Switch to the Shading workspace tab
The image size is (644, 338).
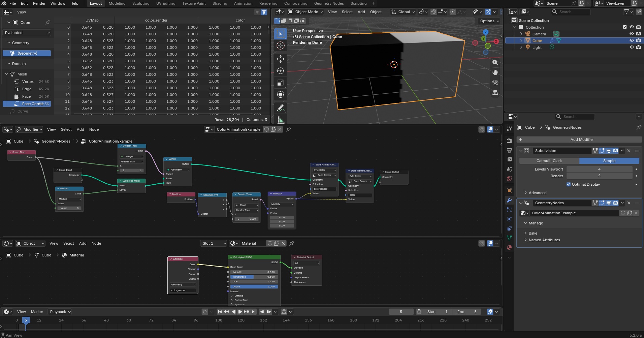(x=220, y=3)
